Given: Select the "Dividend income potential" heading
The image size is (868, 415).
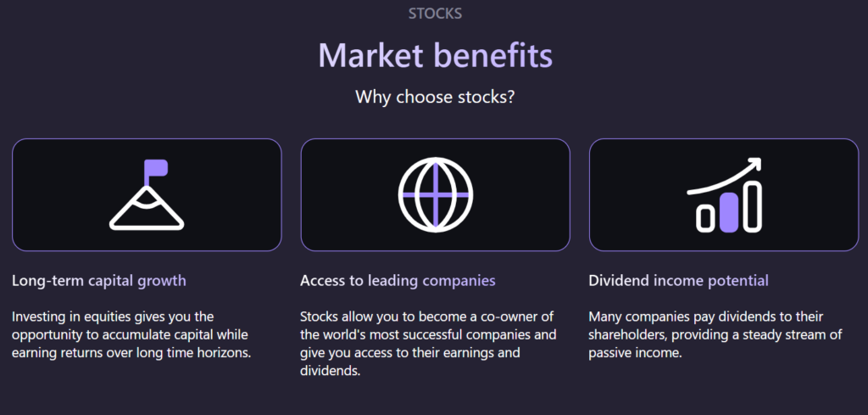Looking at the screenshot, I should click(678, 280).
